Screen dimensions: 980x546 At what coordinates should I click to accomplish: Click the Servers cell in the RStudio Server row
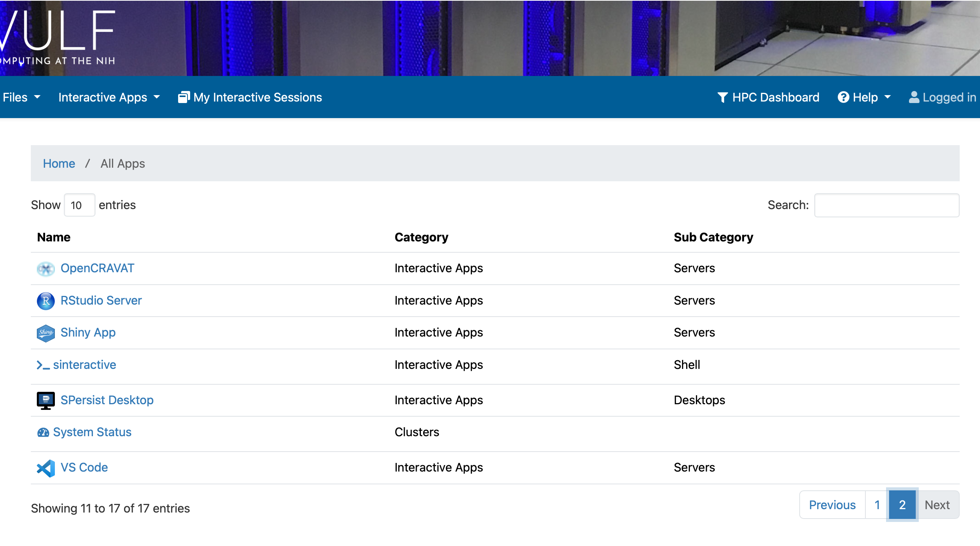695,300
